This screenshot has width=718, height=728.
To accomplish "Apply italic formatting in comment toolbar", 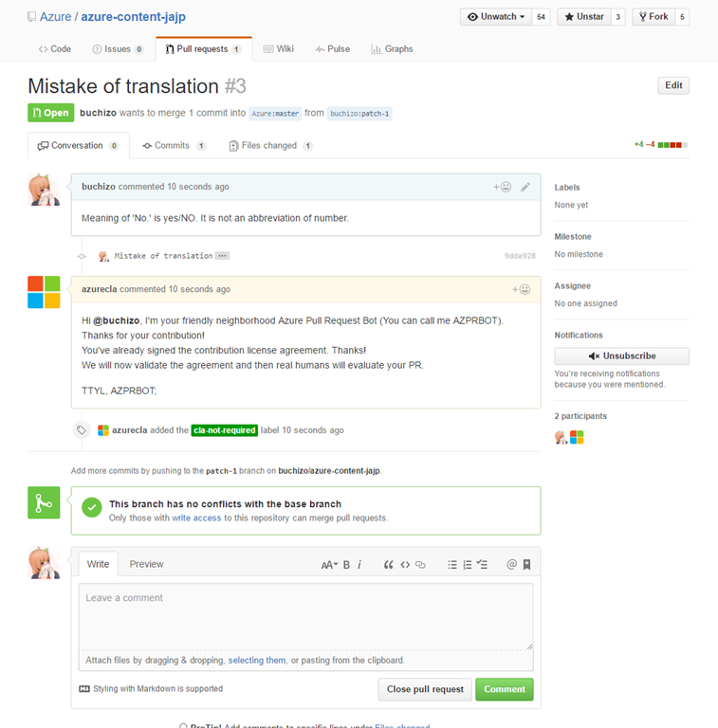I will click(x=359, y=565).
